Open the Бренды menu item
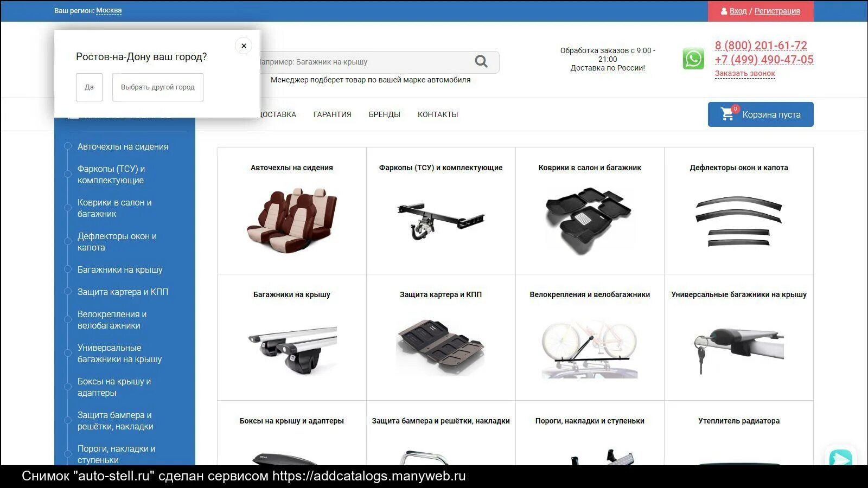This screenshot has height=488, width=868. click(384, 114)
